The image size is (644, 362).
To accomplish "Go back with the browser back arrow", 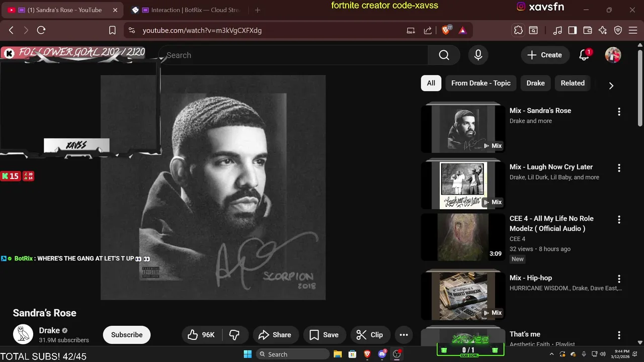I will 11,30.
